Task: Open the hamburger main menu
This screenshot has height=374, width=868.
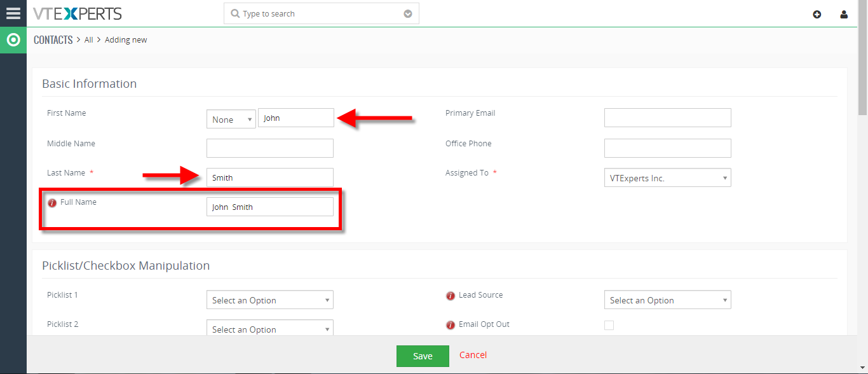Action: pyautogui.click(x=13, y=13)
